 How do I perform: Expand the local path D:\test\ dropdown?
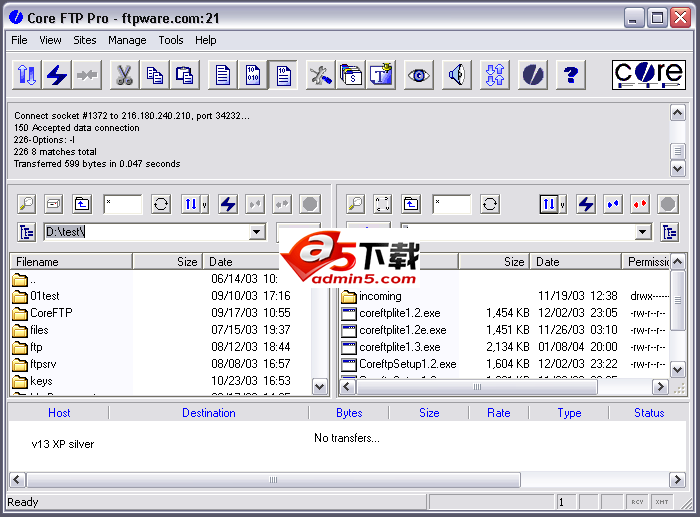[x=257, y=232]
